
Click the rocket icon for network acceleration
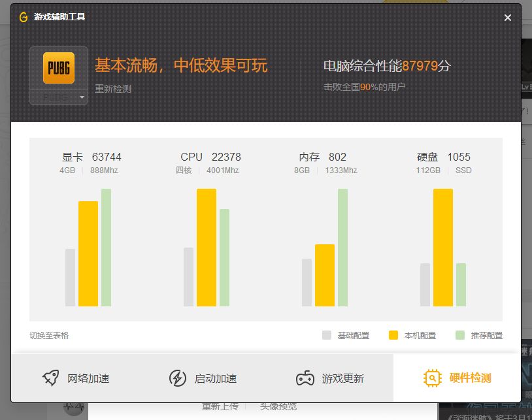click(51, 378)
